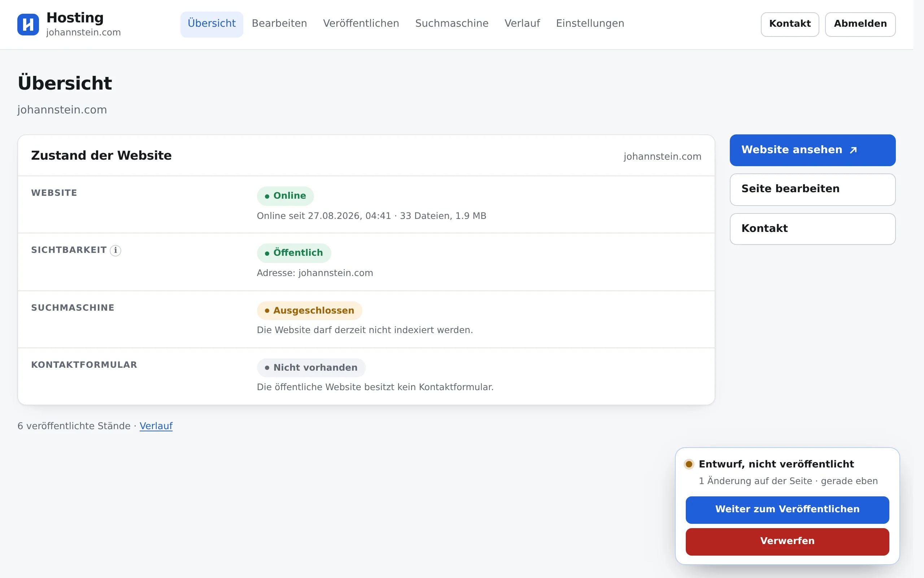This screenshot has height=578, width=924.
Task: Click the SICHTBARKEIT row label
Action: pos(69,250)
